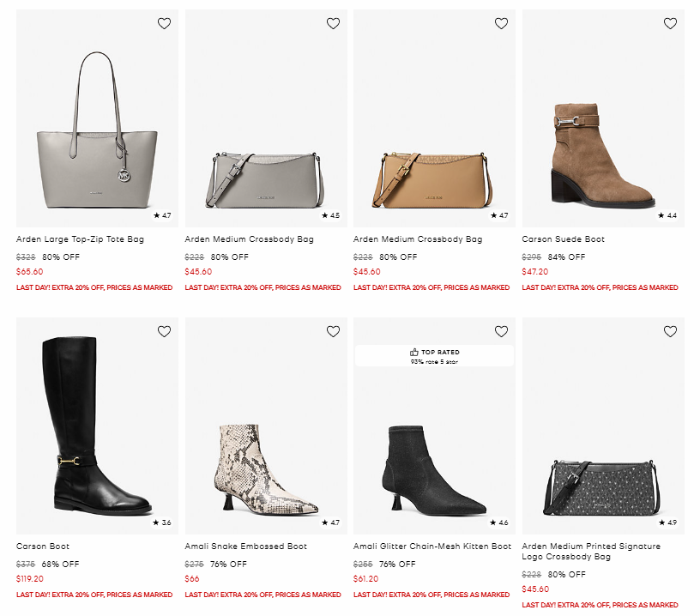Click the 3.6 star rating on Carson Boot
The width and height of the screenshot is (700, 616).
162,522
